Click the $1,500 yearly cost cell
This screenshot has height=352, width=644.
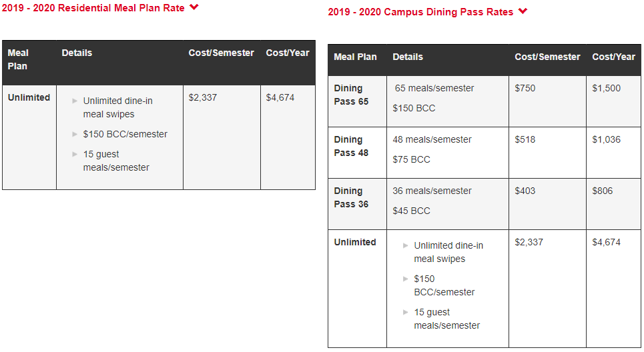tap(606, 88)
